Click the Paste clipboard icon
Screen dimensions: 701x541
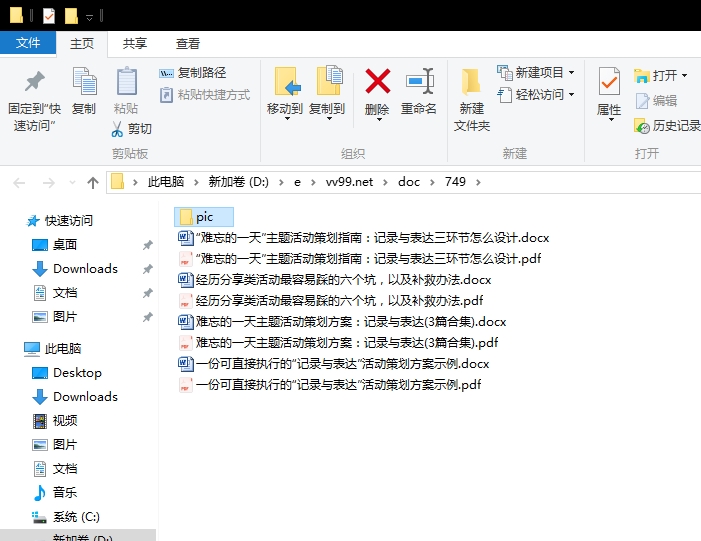[x=127, y=81]
